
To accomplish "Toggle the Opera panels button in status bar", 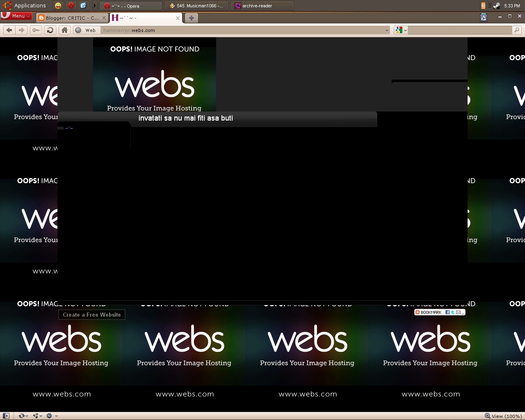I will [6, 416].
